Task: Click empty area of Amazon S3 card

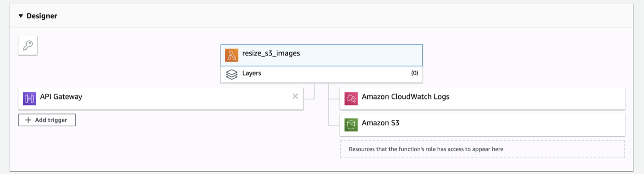Action: coord(511,125)
